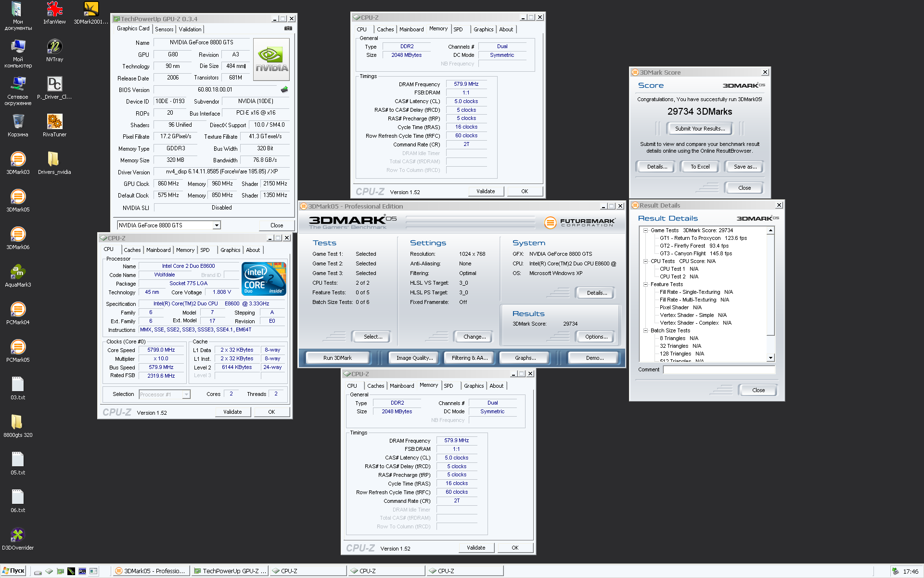This screenshot has height=578, width=924.
Task: Select the Сетевое окружение desktop icon
Action: click(x=18, y=91)
